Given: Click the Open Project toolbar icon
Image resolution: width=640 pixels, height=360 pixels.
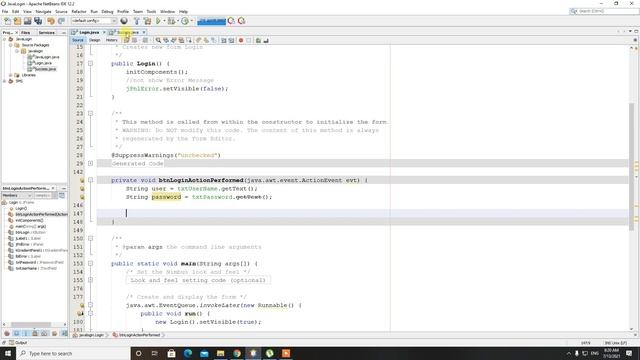Looking at the screenshot, I should (27, 21).
